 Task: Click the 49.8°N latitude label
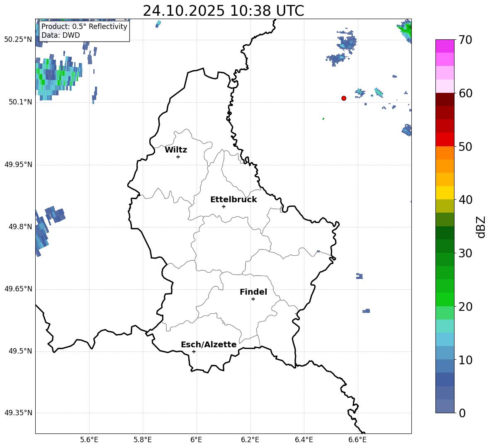click(x=20, y=227)
